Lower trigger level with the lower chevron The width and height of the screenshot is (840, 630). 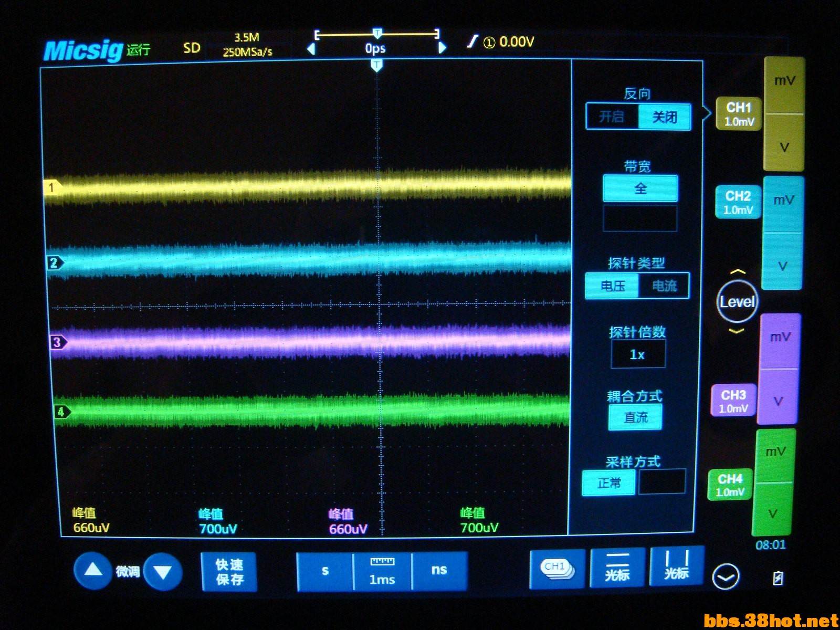737,331
